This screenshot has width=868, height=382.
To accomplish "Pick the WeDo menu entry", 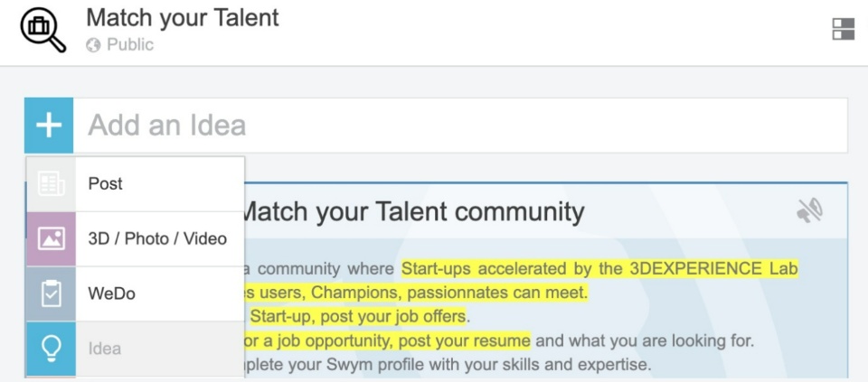I will pyautogui.click(x=111, y=294).
